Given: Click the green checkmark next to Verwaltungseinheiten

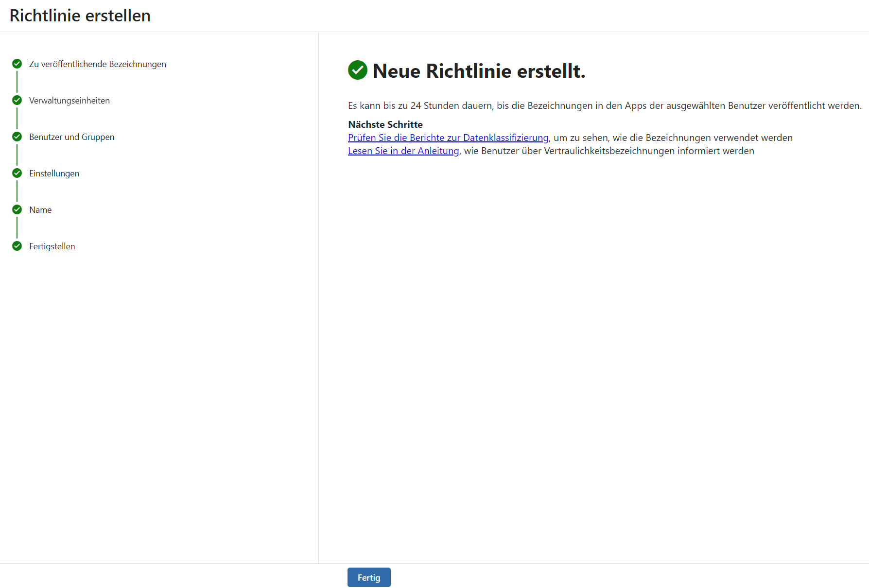Looking at the screenshot, I should click(x=17, y=100).
